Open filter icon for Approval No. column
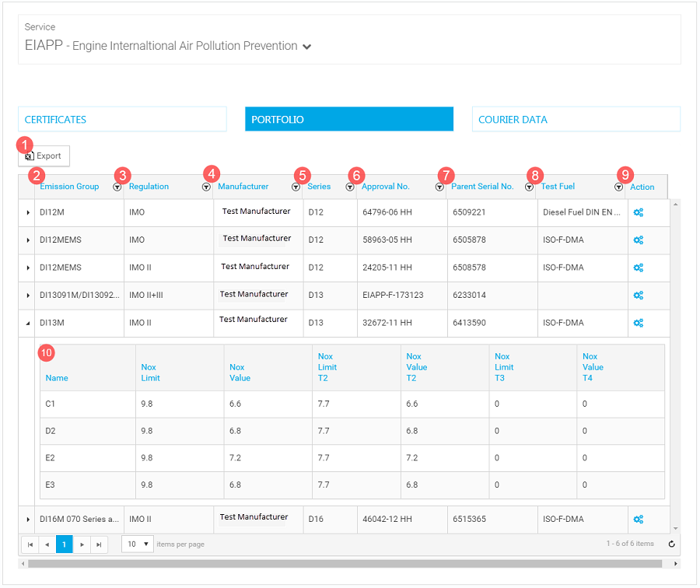Image resolution: width=700 pixels, height=588 pixels. (440, 187)
